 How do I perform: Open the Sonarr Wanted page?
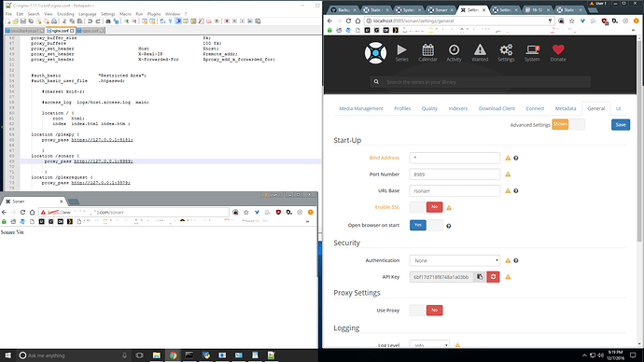480,53
